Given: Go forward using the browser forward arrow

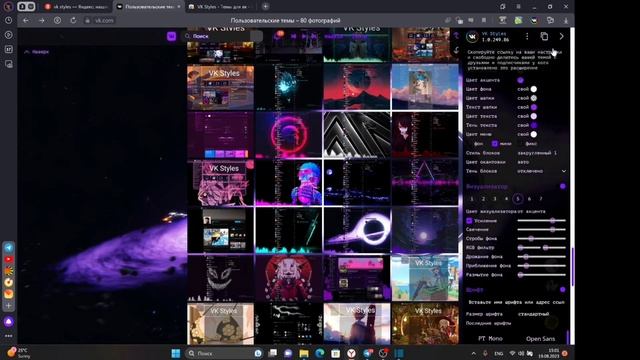Looking at the screenshot, I should pyautogui.click(x=41, y=20).
